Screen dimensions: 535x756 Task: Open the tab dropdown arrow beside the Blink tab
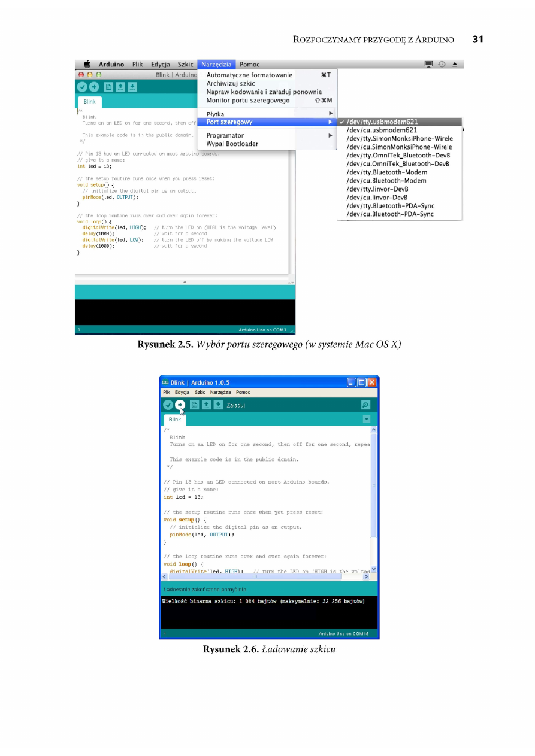[367, 420]
